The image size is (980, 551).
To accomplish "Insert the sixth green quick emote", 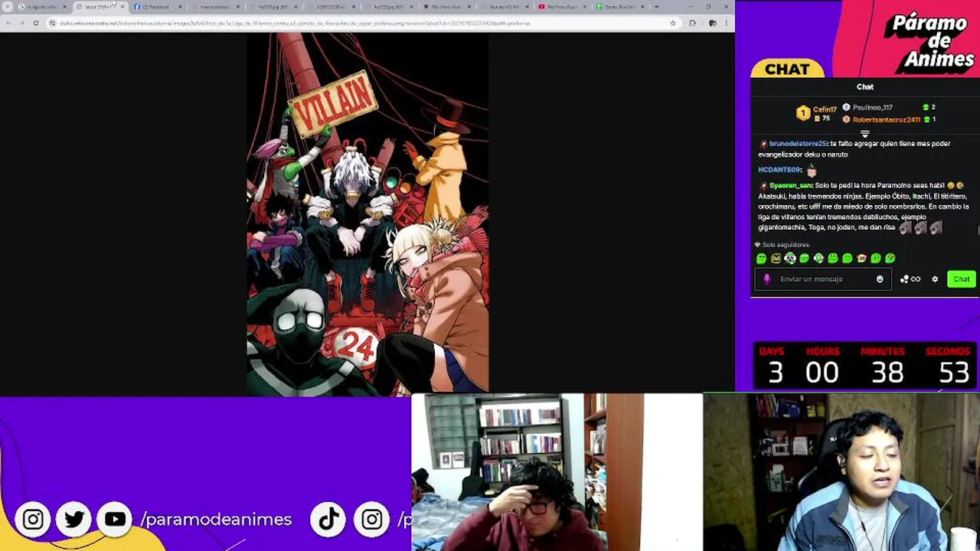I will (x=833, y=259).
